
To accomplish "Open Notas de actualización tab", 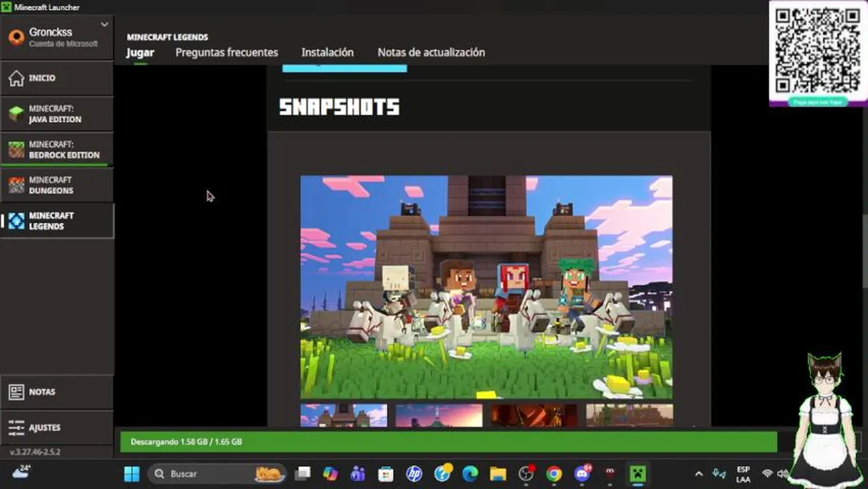I will coord(431,52).
